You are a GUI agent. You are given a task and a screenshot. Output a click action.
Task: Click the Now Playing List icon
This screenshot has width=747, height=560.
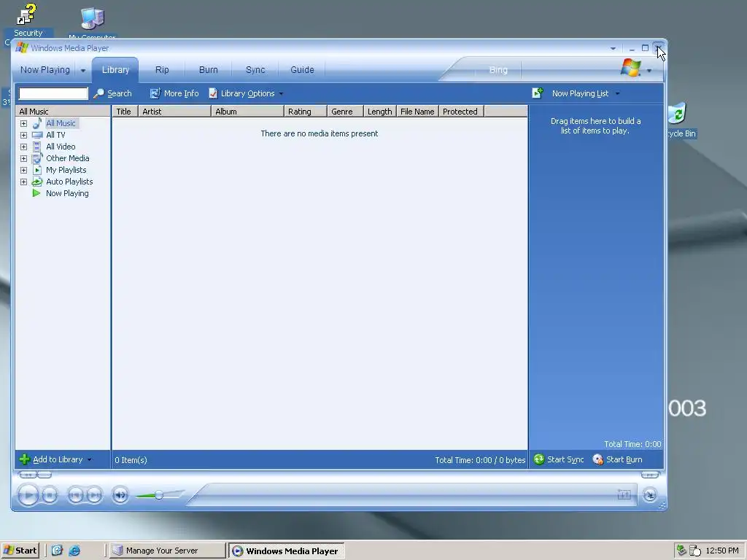pyautogui.click(x=538, y=93)
